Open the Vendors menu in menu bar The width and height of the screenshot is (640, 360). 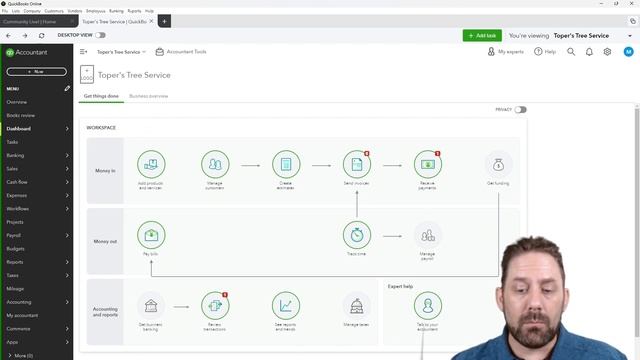(x=75, y=11)
